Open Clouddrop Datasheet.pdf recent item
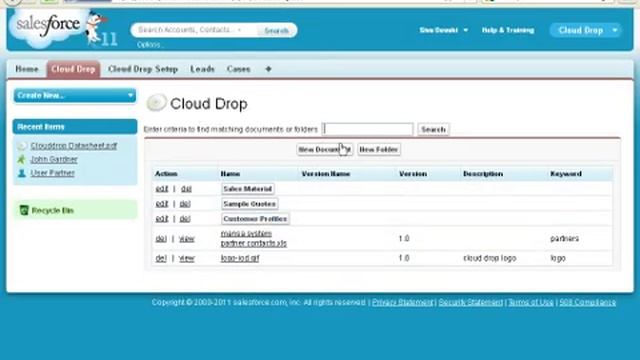640x360 pixels. click(x=74, y=146)
